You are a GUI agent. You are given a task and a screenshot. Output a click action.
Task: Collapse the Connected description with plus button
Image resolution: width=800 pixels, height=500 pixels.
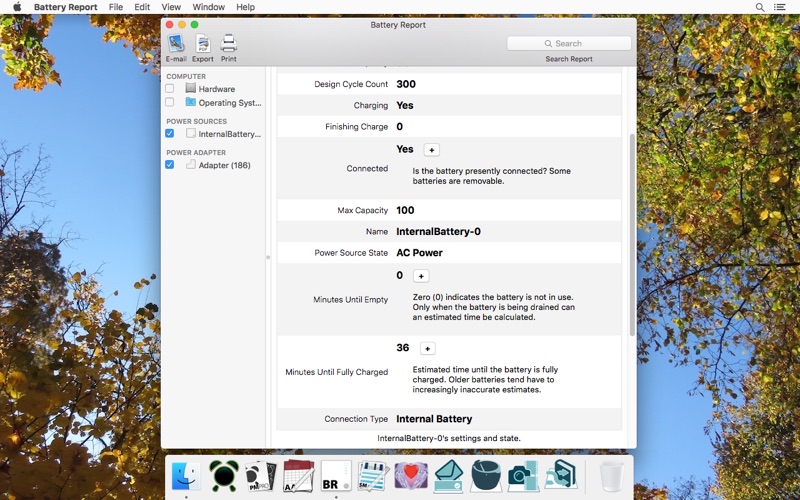tap(432, 150)
